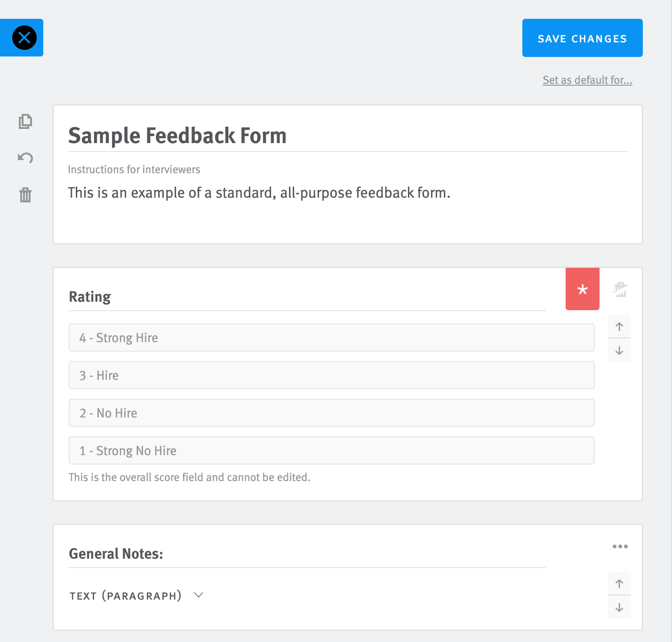Image resolution: width=672 pixels, height=642 pixels.
Task: Move General Notes field up
Action: click(619, 583)
